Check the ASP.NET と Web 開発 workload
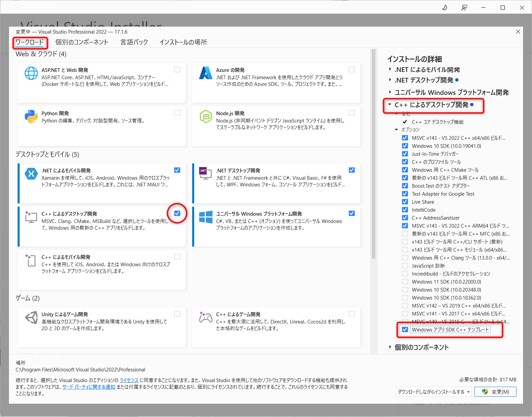This screenshot has height=417, width=532. click(177, 70)
